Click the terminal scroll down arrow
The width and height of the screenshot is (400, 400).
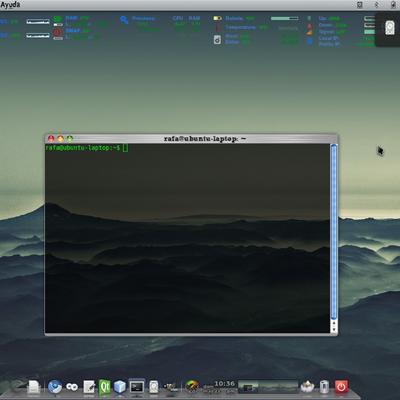pyautogui.click(x=334, y=329)
